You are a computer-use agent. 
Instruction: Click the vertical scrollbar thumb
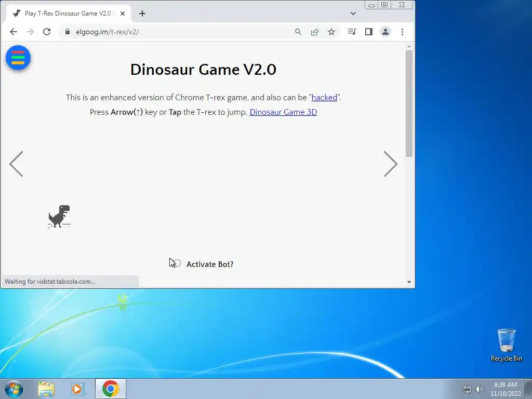(409, 103)
